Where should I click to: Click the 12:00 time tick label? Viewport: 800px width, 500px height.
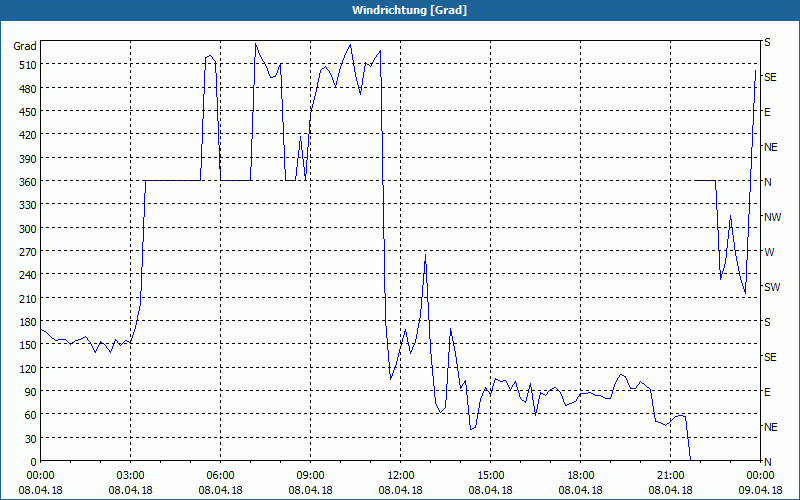pos(401,476)
